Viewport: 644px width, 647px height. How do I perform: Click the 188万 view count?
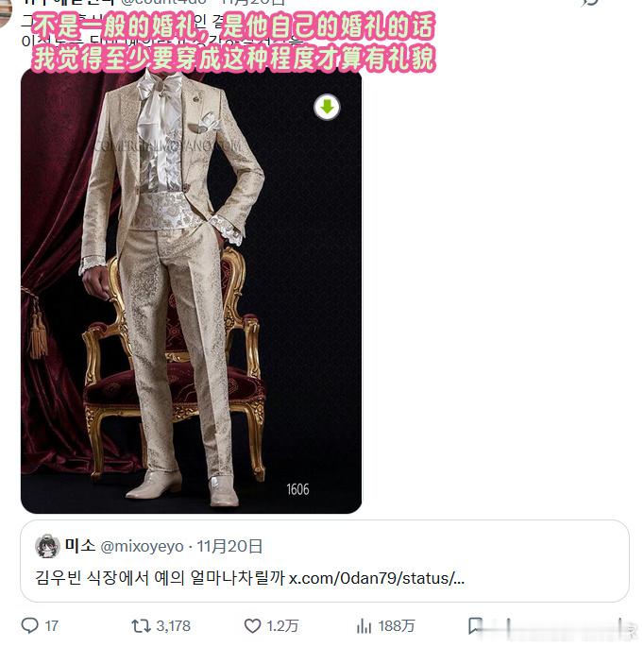[396, 626]
